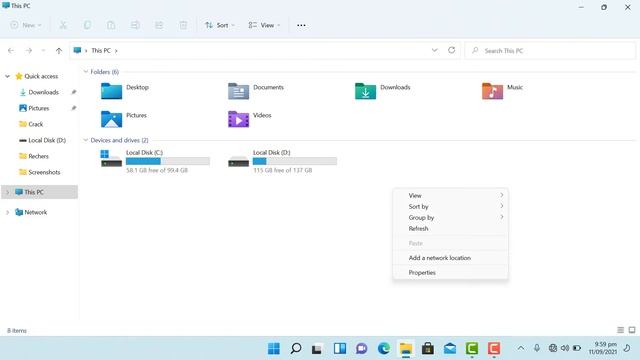Expand the Network tree node
This screenshot has width=640, height=360.
(x=7, y=212)
